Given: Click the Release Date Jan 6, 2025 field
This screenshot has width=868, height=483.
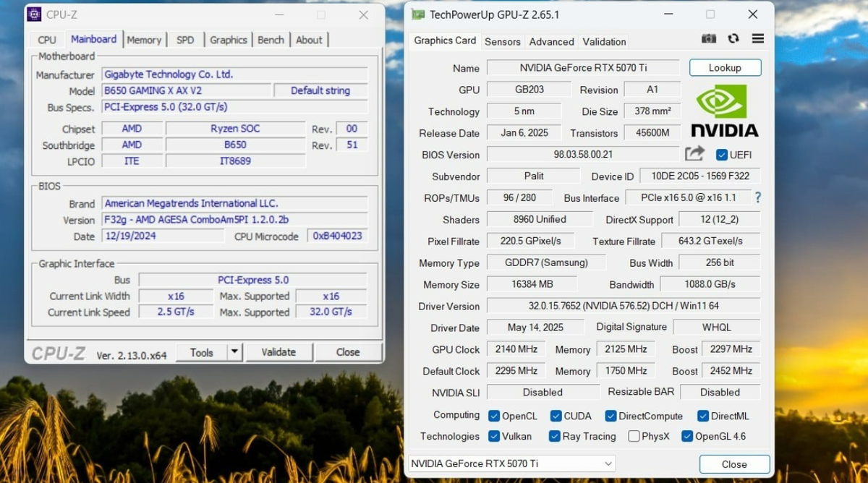Looking at the screenshot, I should point(524,132).
